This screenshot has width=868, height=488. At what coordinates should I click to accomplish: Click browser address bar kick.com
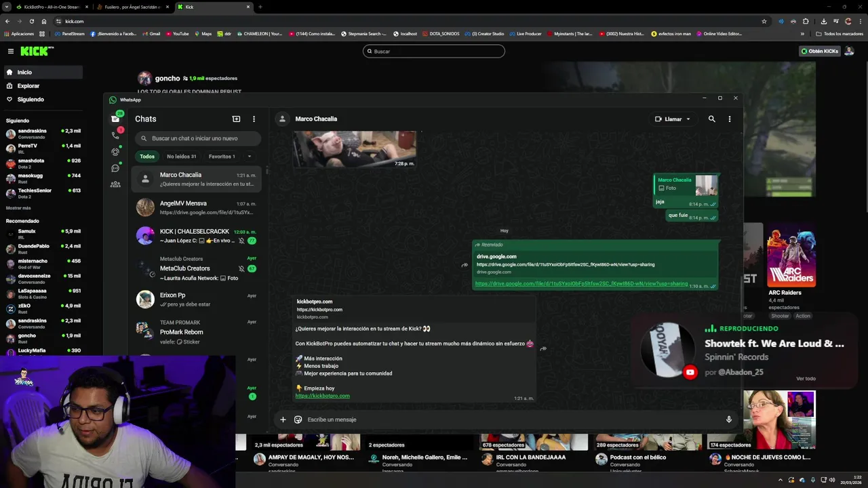click(407, 21)
